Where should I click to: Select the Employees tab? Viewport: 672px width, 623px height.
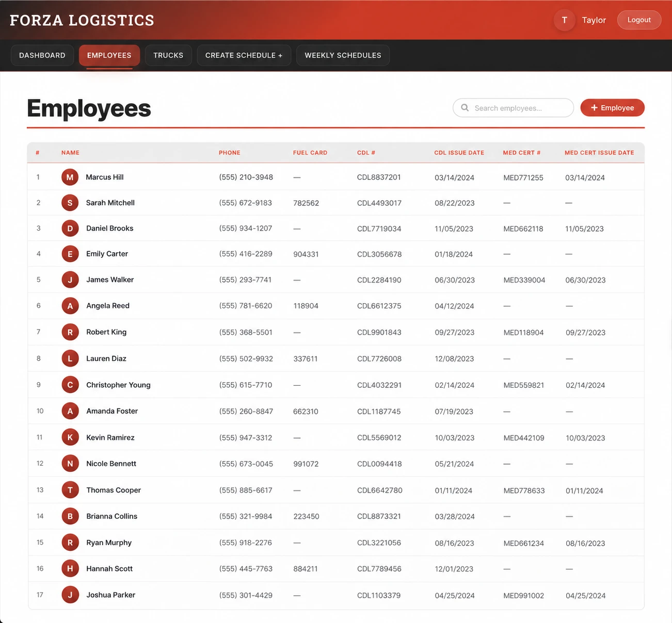coord(109,55)
